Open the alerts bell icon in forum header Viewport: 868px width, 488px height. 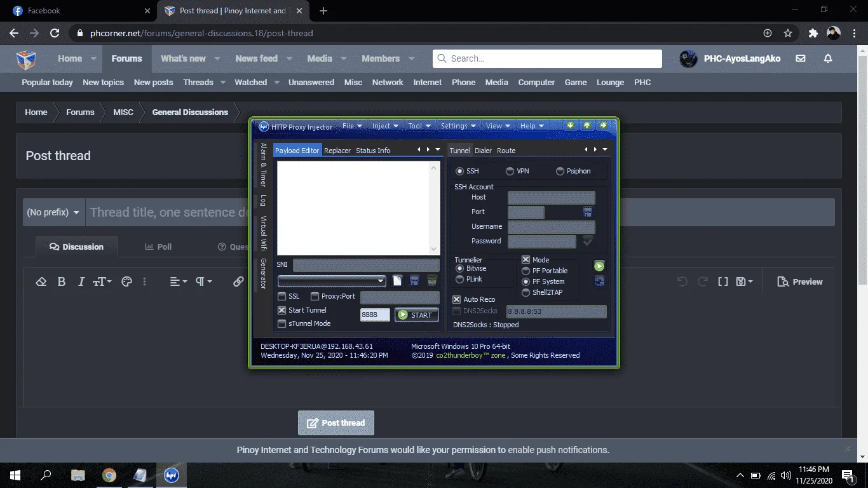click(828, 58)
